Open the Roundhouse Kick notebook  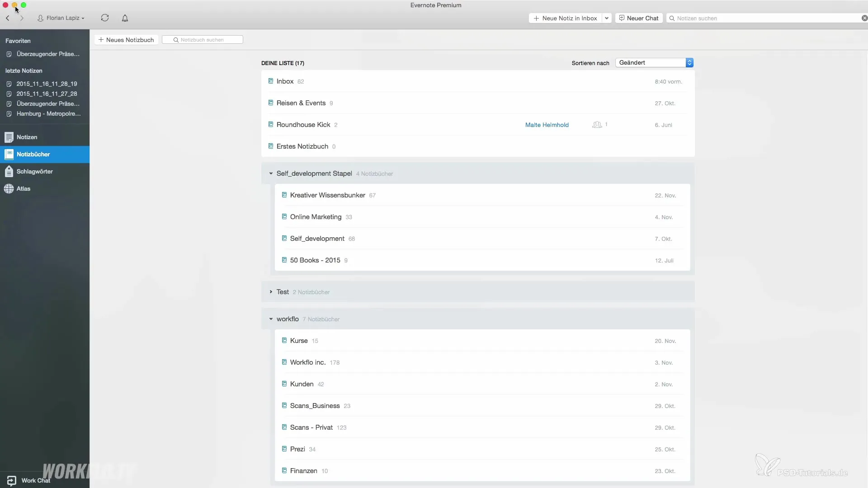coord(478,125)
